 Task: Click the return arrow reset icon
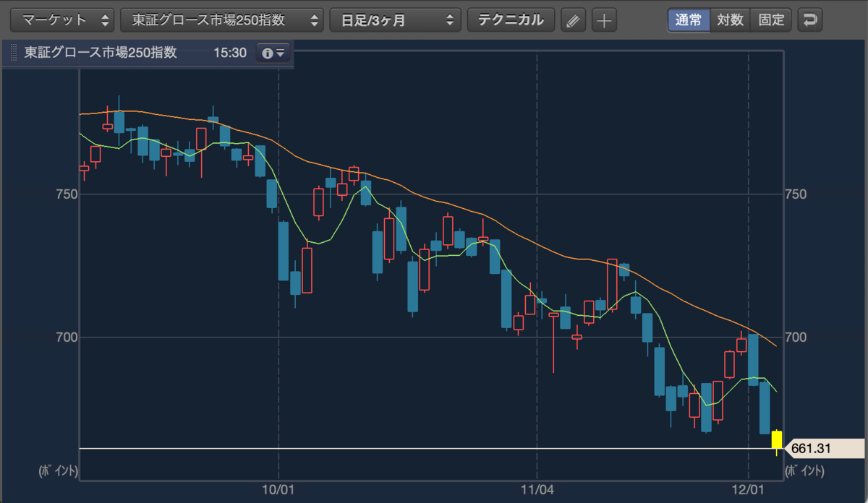809,20
